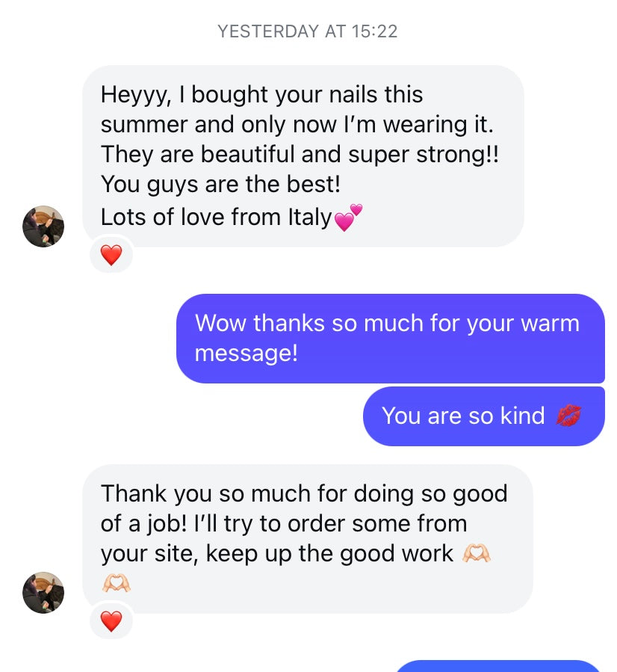The image size is (617, 672).
Task: Select the 'You are so kind' bubble
Action: tap(484, 416)
